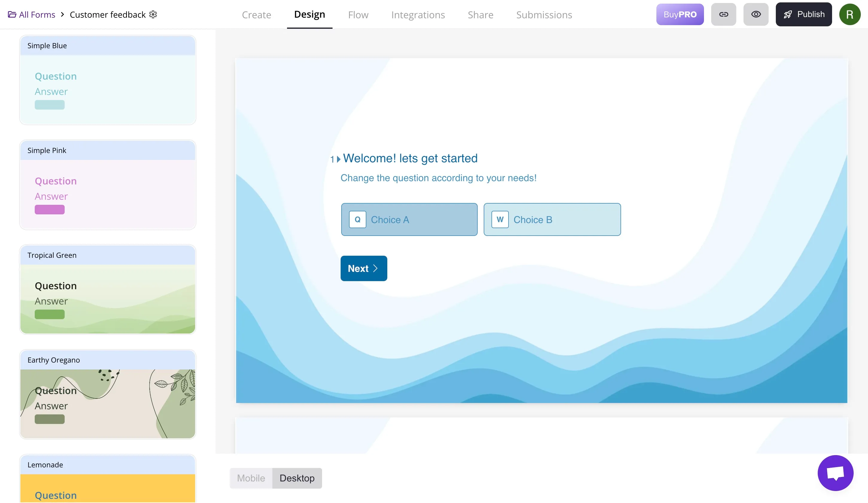Click the Next button on form

363,268
